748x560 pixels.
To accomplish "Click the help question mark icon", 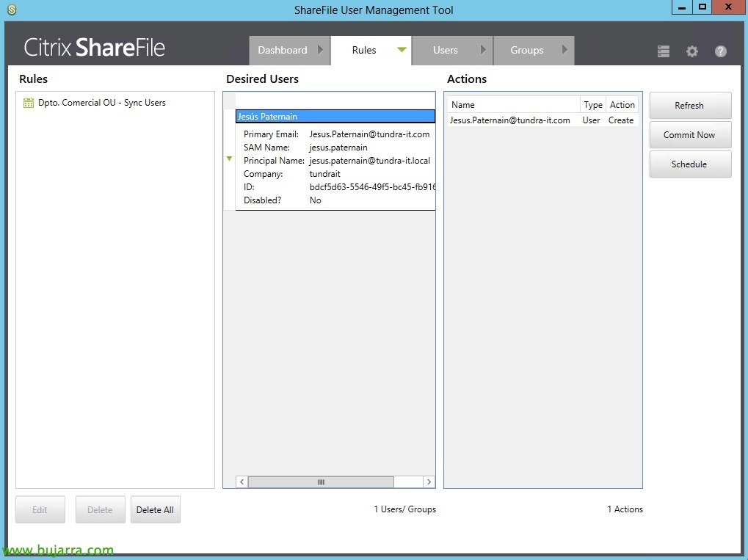I will click(x=721, y=51).
